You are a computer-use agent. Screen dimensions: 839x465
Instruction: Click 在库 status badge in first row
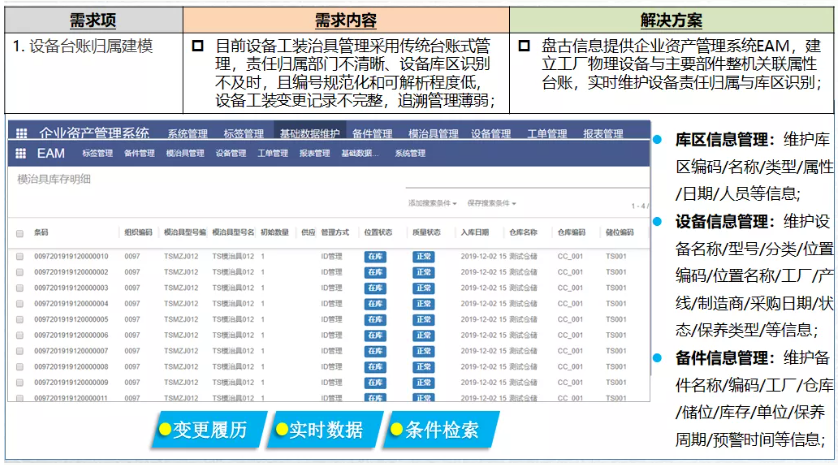375,257
